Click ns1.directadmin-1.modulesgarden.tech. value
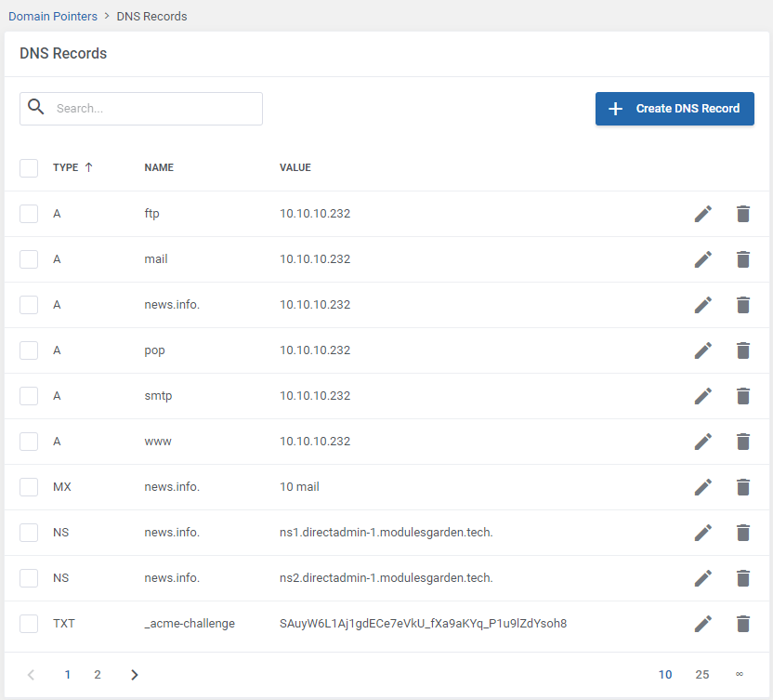Screen dimensions: 773x700 point(386,533)
